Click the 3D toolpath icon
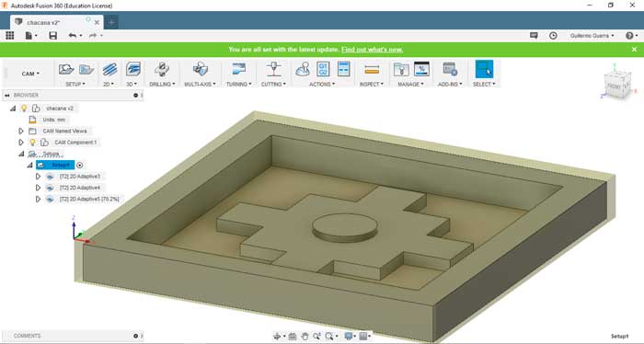The image size is (644, 344). 133,69
